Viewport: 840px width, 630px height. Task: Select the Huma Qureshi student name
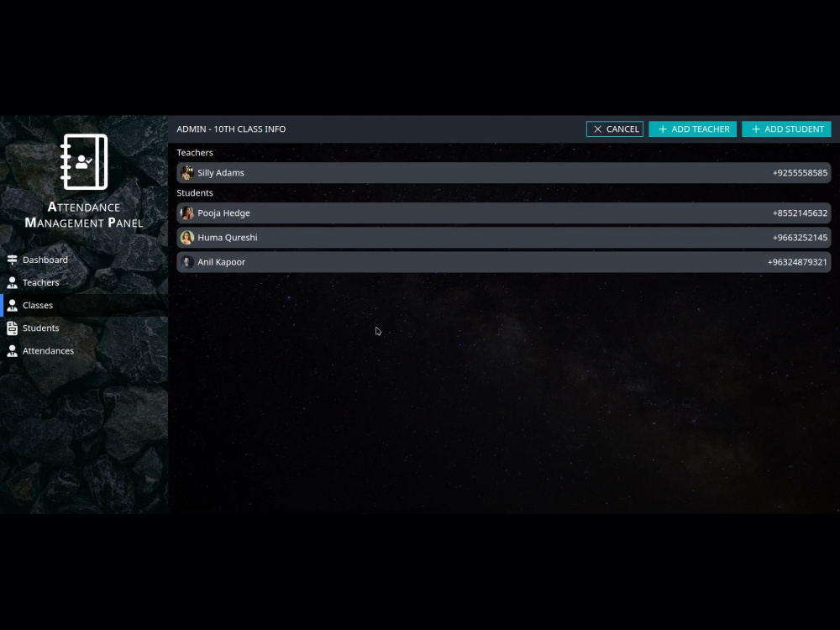click(x=227, y=238)
